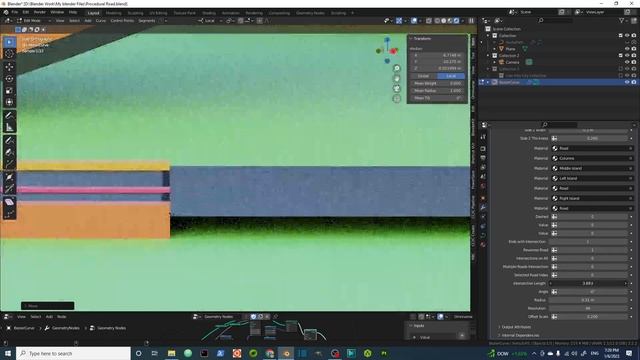Viewport: 640px width, 360px height.
Task: Expand the Camera tree item in outliner
Action: (x=494, y=62)
